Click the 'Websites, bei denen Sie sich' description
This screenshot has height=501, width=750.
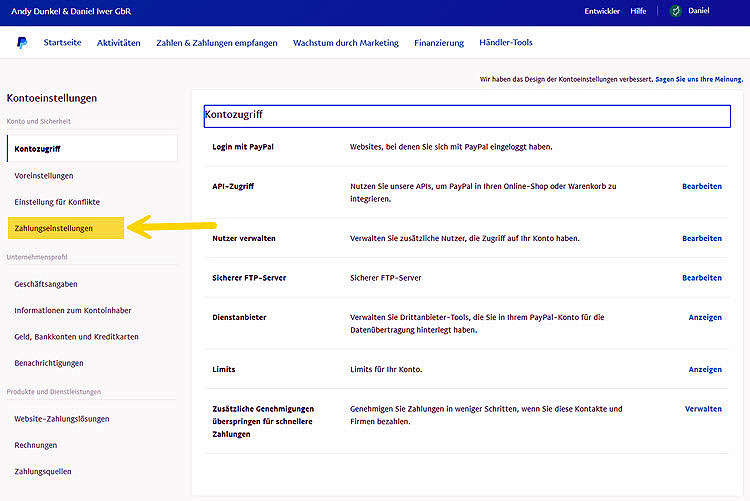click(x=451, y=147)
